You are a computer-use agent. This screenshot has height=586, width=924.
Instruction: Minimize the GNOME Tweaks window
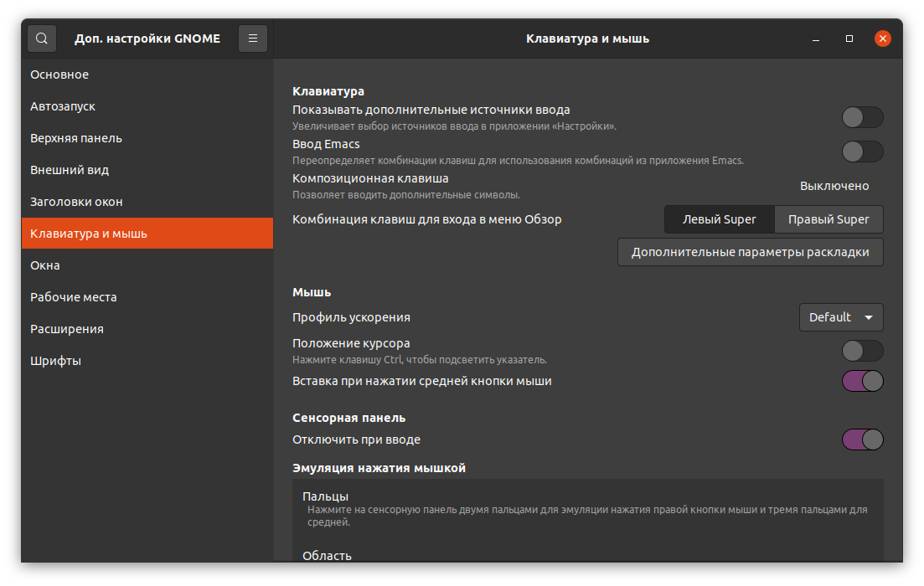(x=816, y=39)
